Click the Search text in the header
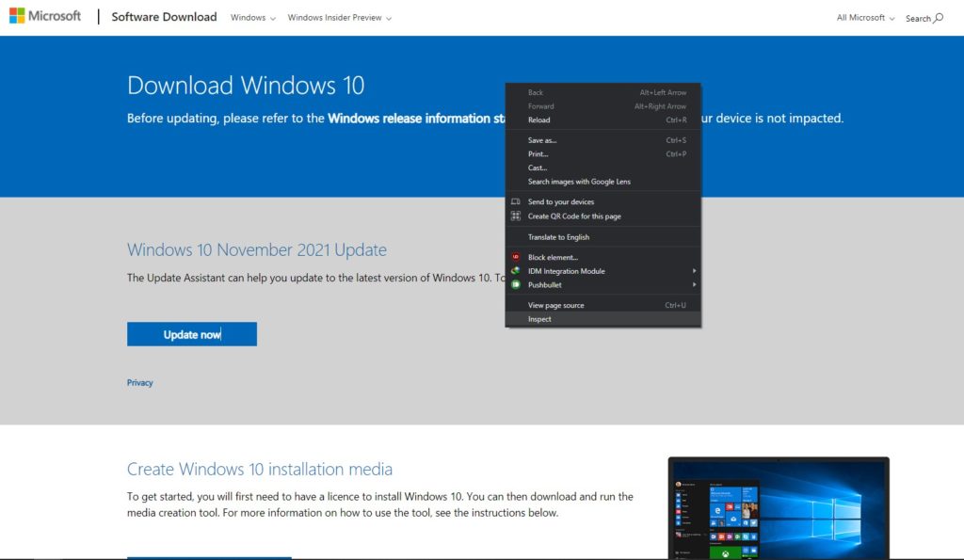Viewport: 964px width, 560px height. coord(918,19)
